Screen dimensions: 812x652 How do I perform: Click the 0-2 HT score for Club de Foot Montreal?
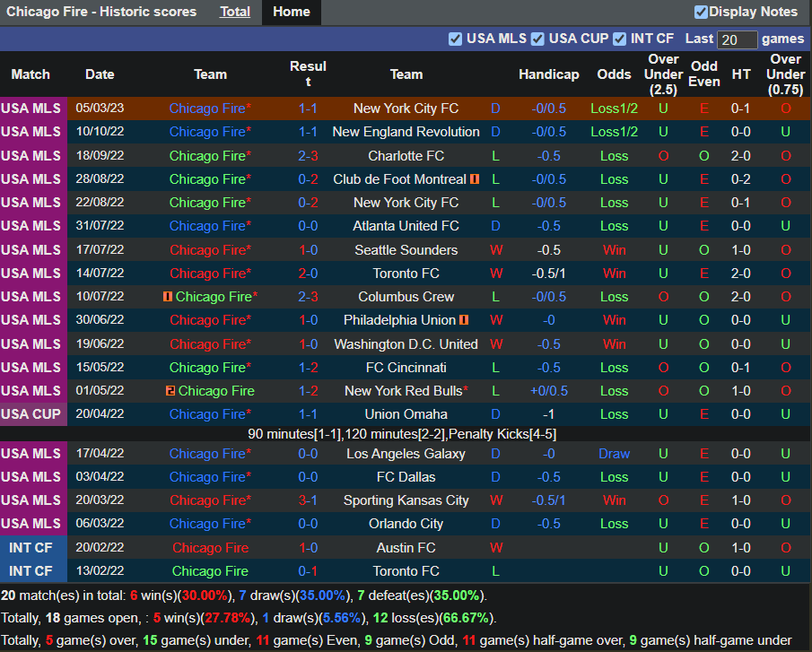point(741,179)
